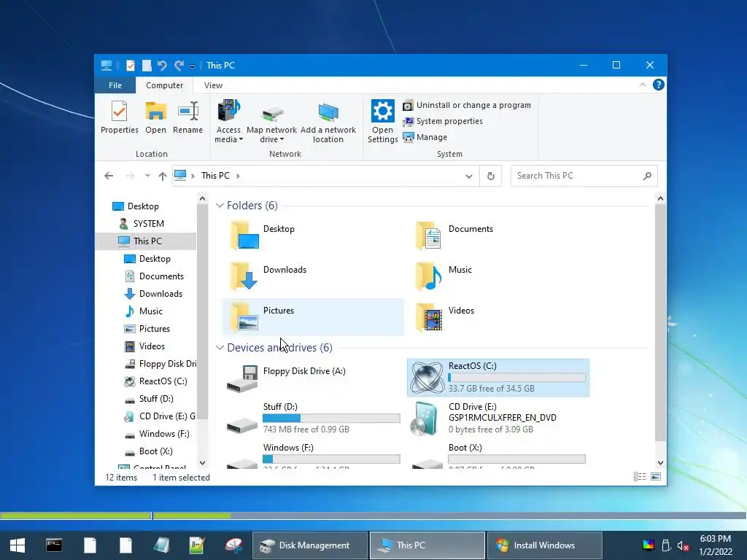
Task: Select the Windows (F:) drive in main pane
Action: [313, 455]
